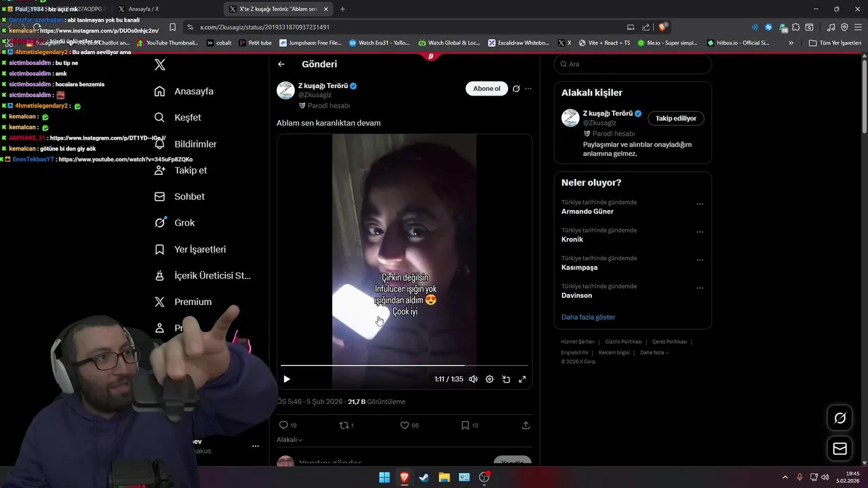Show hidden system tray icons

785,477
